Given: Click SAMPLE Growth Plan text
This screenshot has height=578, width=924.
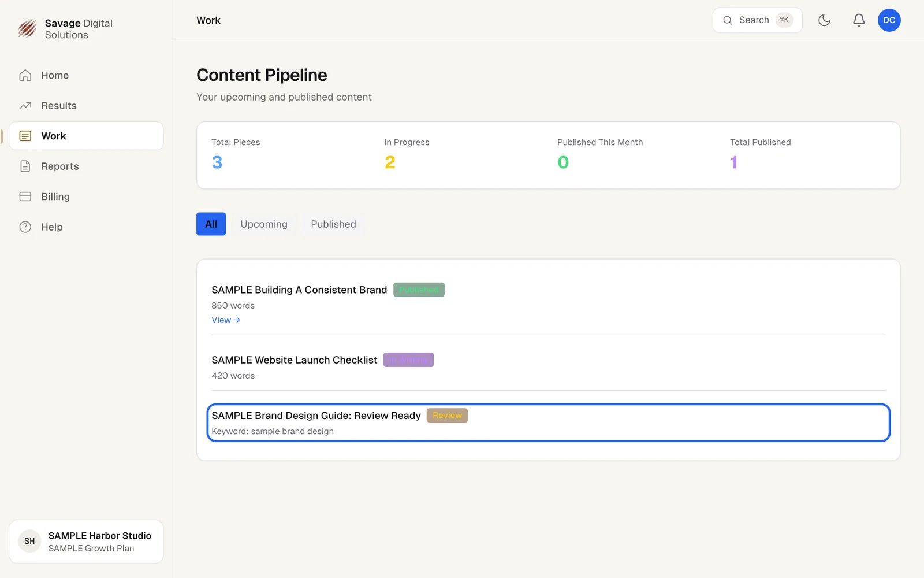Looking at the screenshot, I should click(x=91, y=549).
